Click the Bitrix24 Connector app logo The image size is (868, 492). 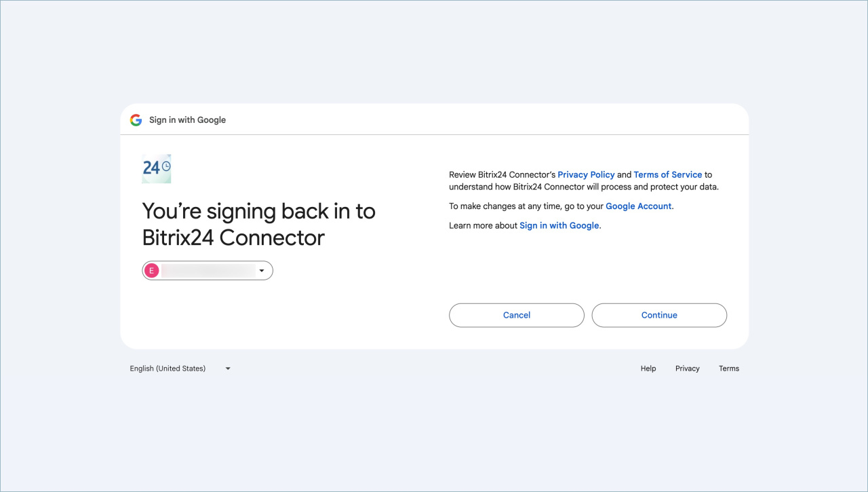coord(157,168)
